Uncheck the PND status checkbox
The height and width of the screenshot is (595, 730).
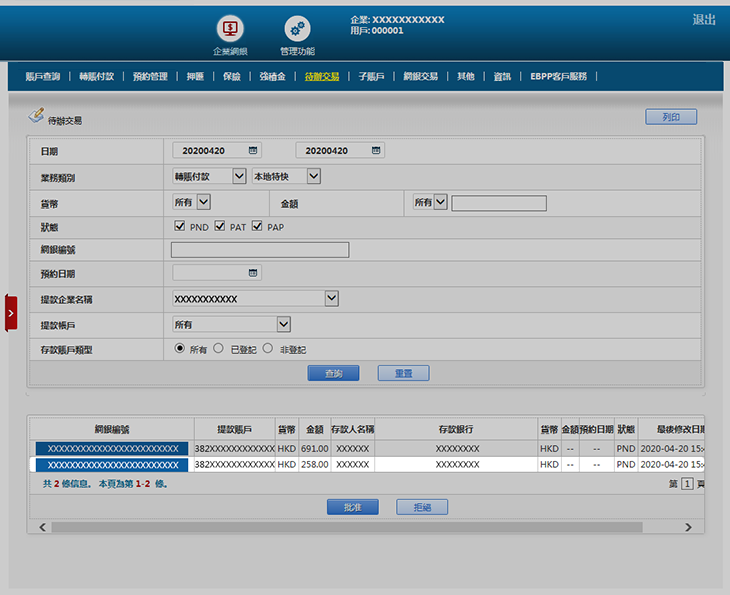pyautogui.click(x=180, y=227)
